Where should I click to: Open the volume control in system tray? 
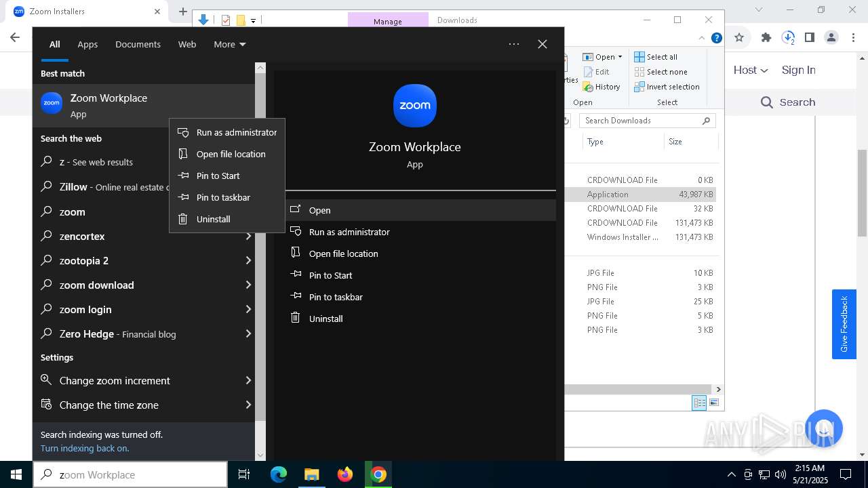click(x=781, y=474)
